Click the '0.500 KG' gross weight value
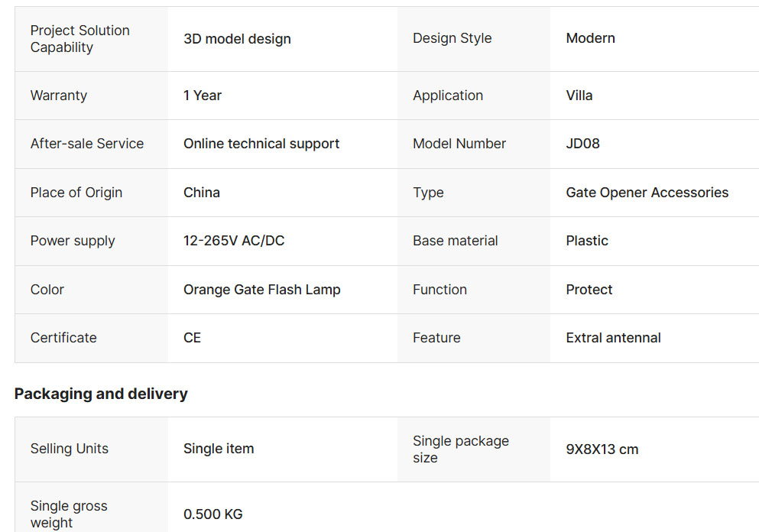The height and width of the screenshot is (532, 759). (x=212, y=514)
